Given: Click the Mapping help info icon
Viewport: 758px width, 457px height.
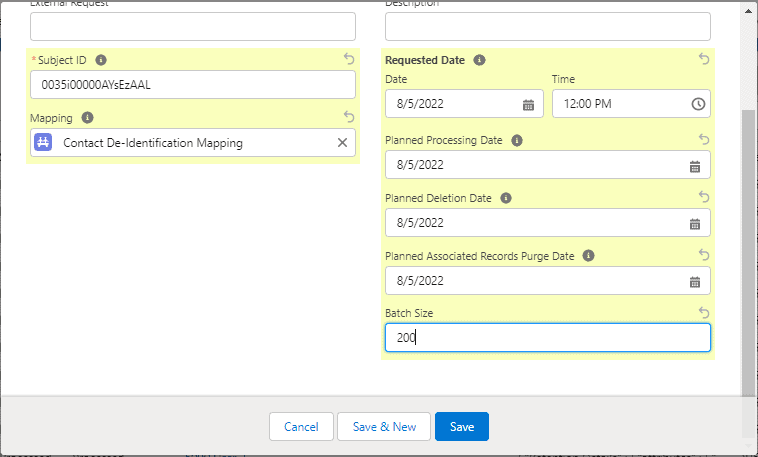Looking at the screenshot, I should (87, 117).
